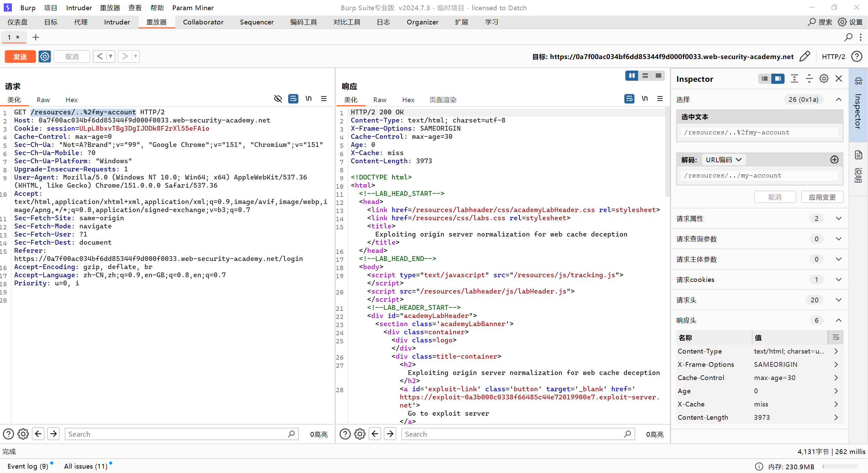Add a new Repeater tab
868x473 pixels.
click(x=36, y=37)
